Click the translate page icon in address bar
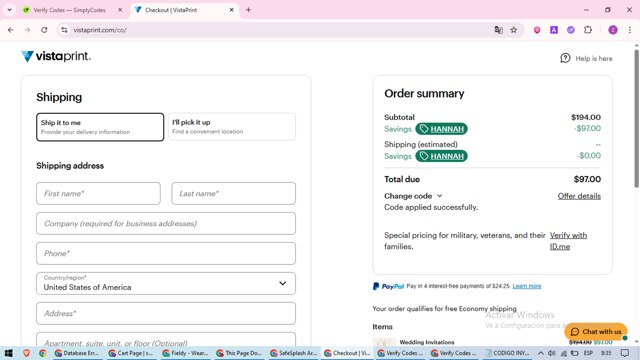Viewport: 640px width, 360px height. pos(498,30)
